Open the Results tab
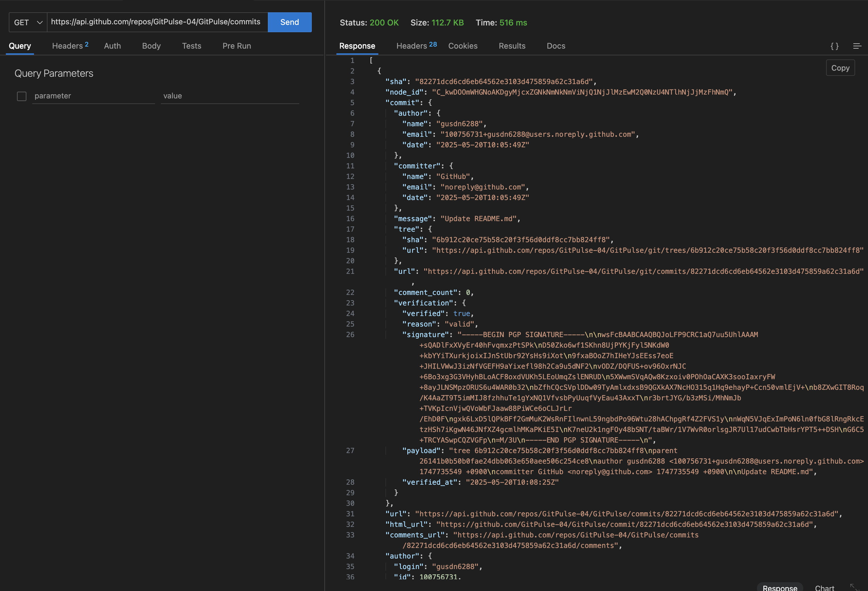Screen dimensions: 868x591 [x=512, y=46]
